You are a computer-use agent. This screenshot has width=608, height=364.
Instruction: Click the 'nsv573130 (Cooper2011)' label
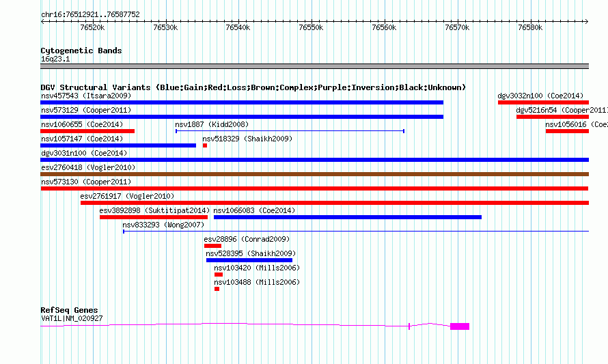point(86,182)
